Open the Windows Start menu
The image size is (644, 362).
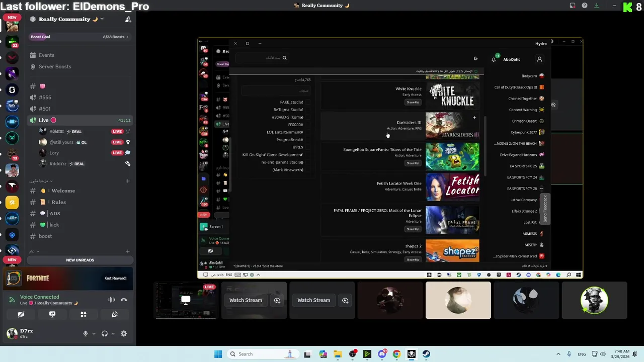pos(218,354)
